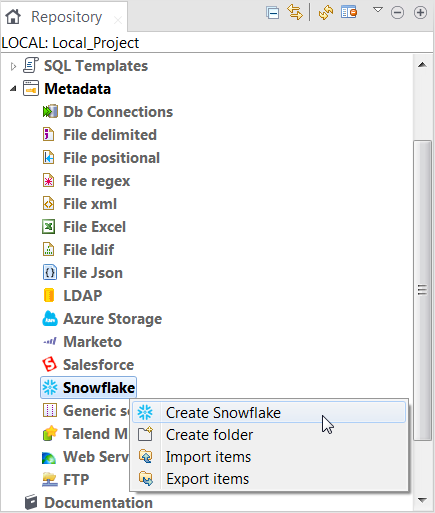Click the LOCAL: Local_Project header text
Image resolution: width=435 pixels, height=513 pixels.
[x=70, y=43]
